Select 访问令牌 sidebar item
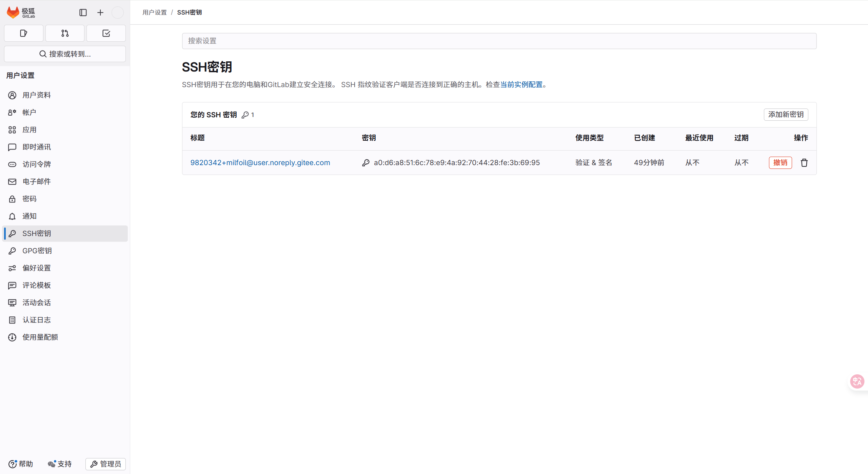Viewport: 868px width, 474px height. click(x=37, y=164)
